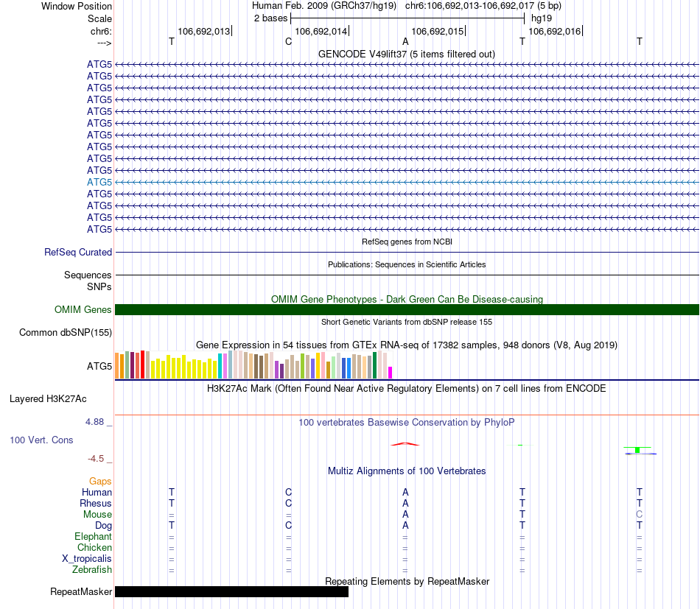
Task: Open the 'RefSeq Curated' track label
Action: point(78,252)
